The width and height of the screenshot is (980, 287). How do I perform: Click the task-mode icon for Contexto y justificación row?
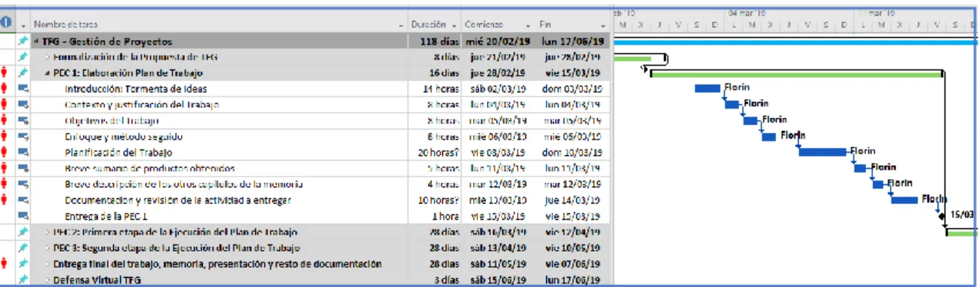pyautogui.click(x=23, y=105)
